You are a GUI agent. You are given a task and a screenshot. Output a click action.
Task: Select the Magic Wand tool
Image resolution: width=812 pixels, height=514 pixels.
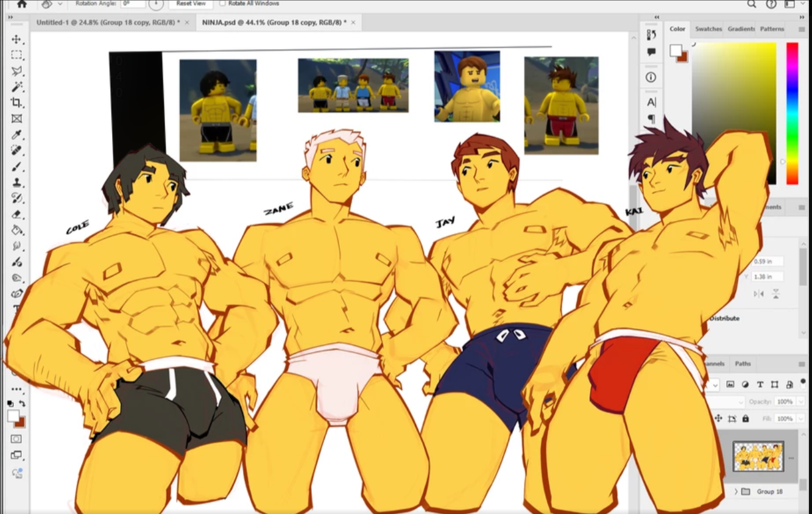16,87
